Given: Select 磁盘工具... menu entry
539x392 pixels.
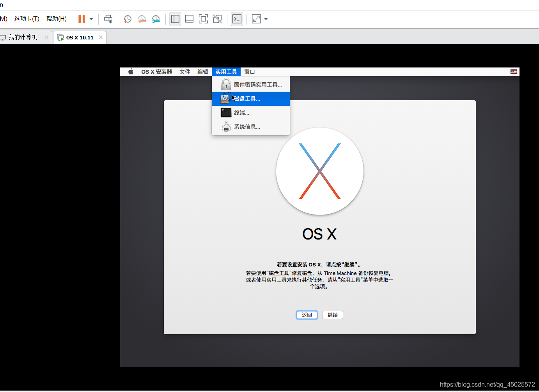Looking at the screenshot, I should tap(251, 99).
